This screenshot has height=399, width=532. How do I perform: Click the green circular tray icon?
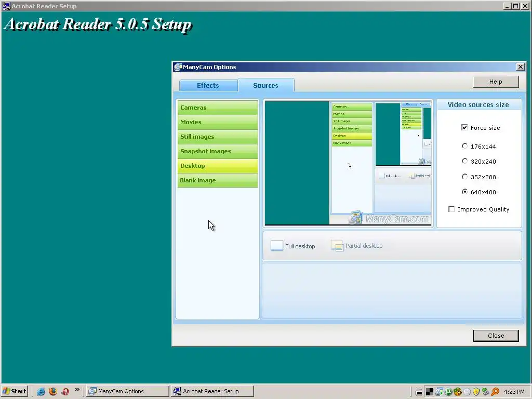448,392
